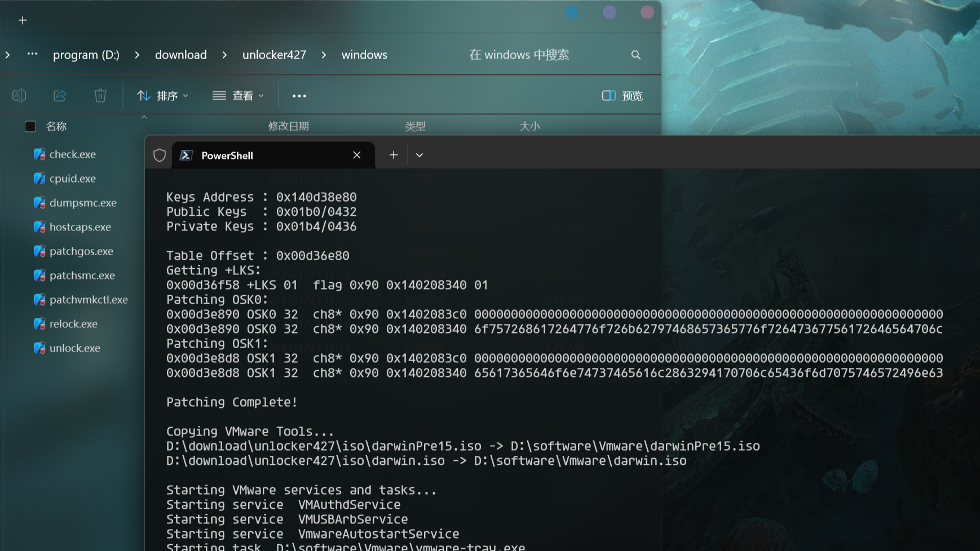
Task: Click the 'Public Keys : 0x01b0/0432' line
Action: pyautogui.click(x=261, y=212)
